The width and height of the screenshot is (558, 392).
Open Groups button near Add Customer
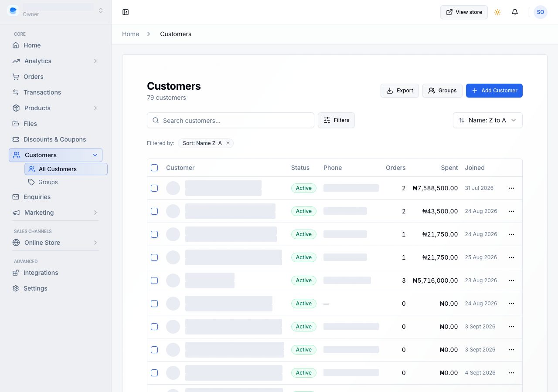pyautogui.click(x=442, y=91)
